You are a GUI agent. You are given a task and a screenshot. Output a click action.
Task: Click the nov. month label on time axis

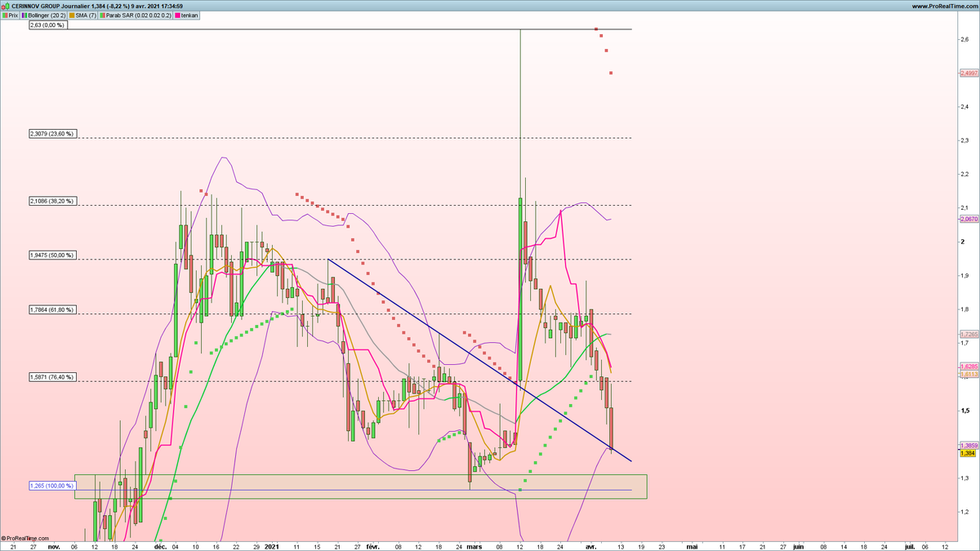tap(54, 545)
